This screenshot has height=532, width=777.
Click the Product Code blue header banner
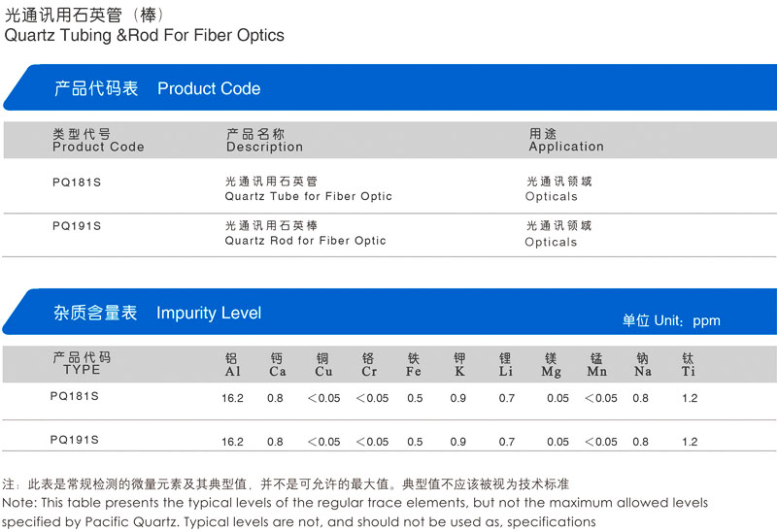(x=390, y=87)
